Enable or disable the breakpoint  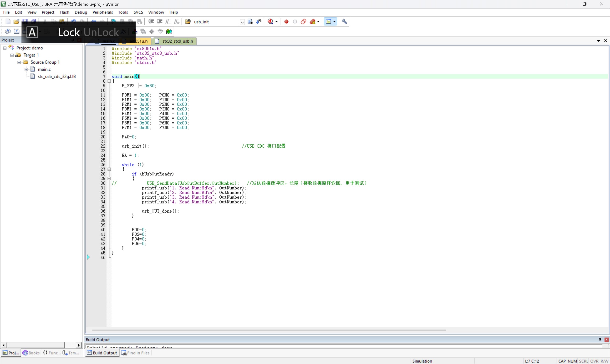point(295,22)
